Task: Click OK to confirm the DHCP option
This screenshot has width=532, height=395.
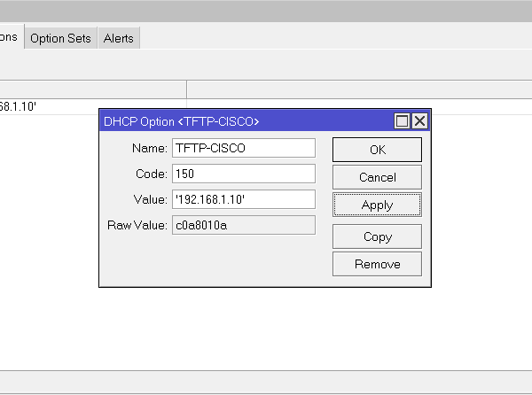Action: click(377, 150)
